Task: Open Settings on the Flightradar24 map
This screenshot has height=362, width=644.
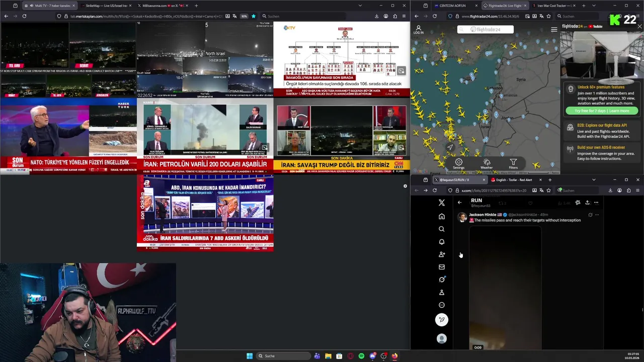Action: point(459,164)
